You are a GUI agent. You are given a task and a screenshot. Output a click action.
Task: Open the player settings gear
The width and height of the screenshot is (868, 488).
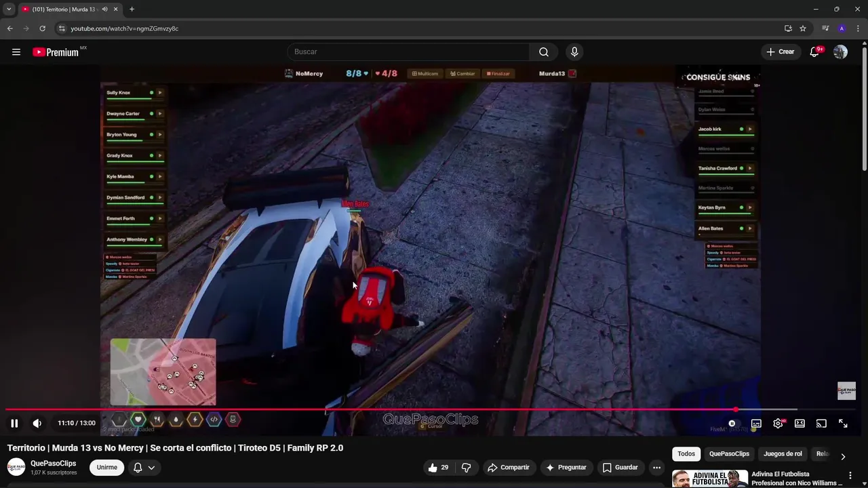pyautogui.click(x=778, y=423)
